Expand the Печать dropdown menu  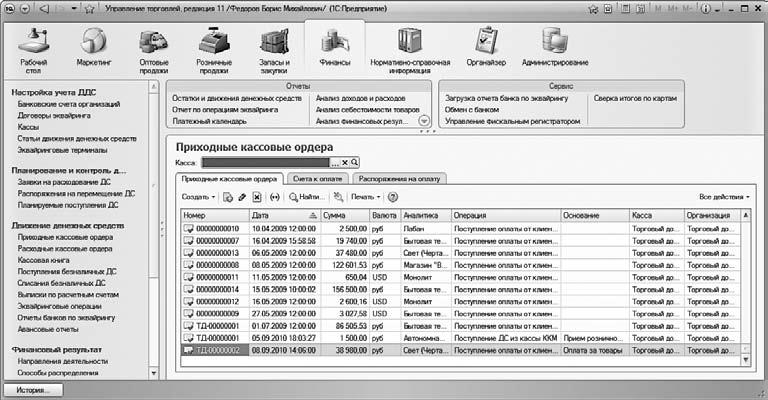tap(363, 197)
